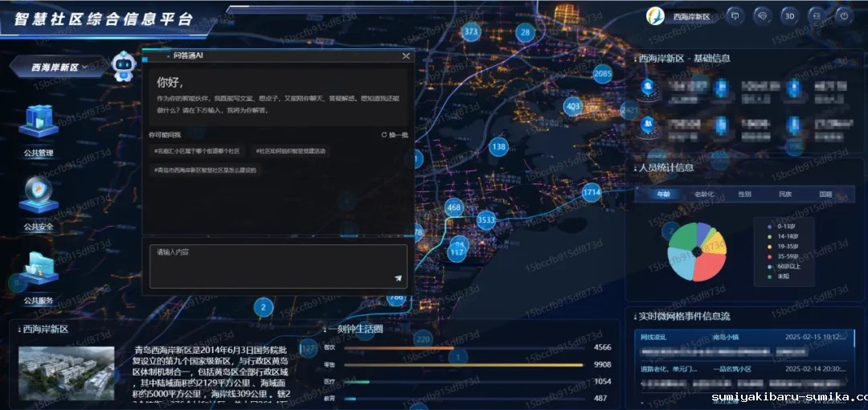Select the 年龄 statistics tab
The width and height of the screenshot is (868, 410).
[663, 195]
